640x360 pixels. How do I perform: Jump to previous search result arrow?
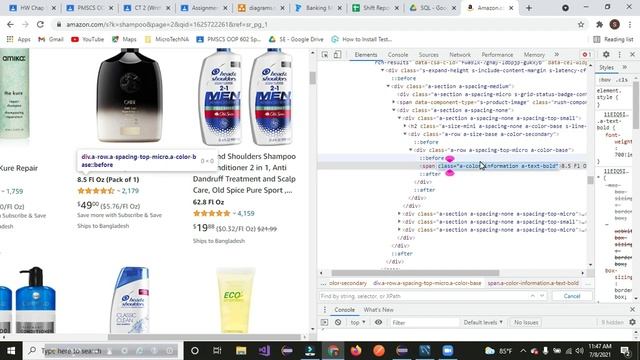[533, 296]
